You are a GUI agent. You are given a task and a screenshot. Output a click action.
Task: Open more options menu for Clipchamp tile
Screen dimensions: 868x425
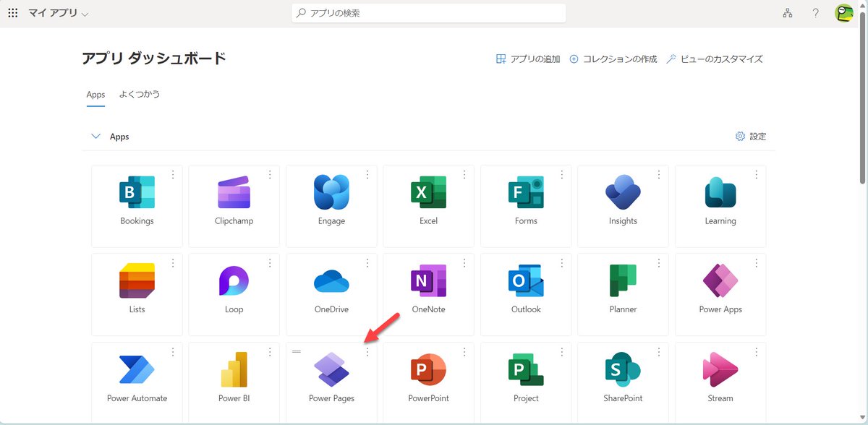click(x=270, y=174)
